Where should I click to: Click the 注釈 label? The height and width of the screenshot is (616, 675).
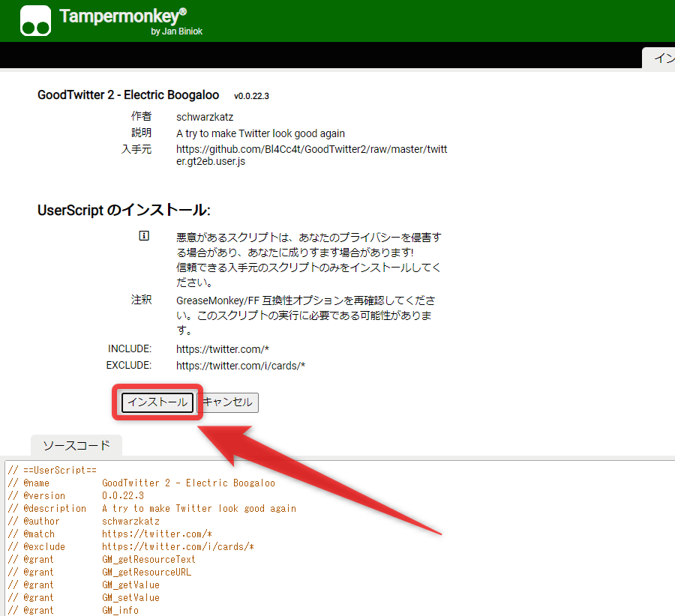tap(141, 300)
